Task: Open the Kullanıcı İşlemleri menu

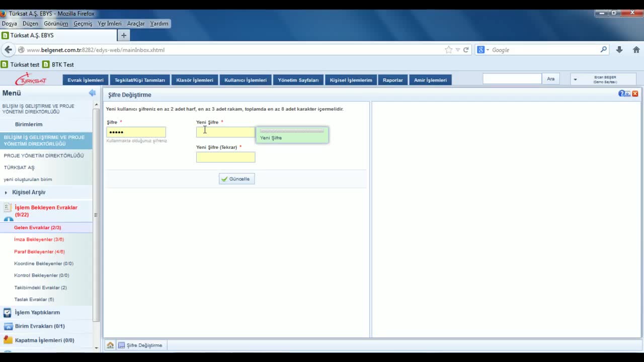Action: click(246, 80)
